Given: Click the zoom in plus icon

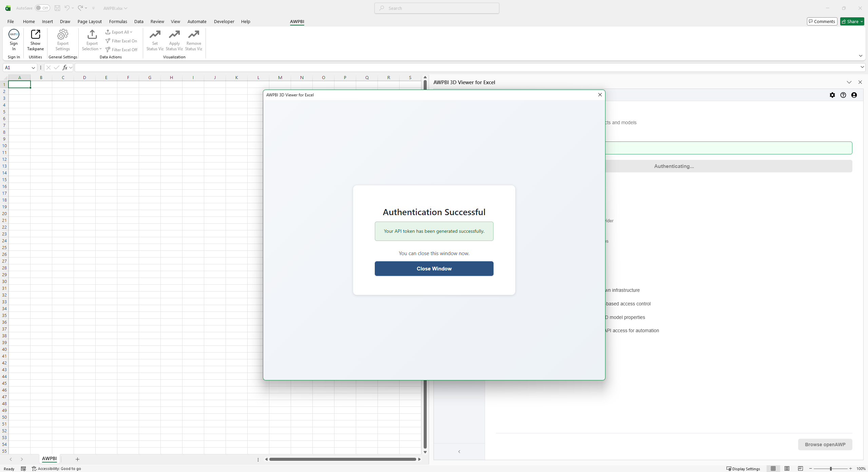Looking at the screenshot, I should (x=850, y=469).
